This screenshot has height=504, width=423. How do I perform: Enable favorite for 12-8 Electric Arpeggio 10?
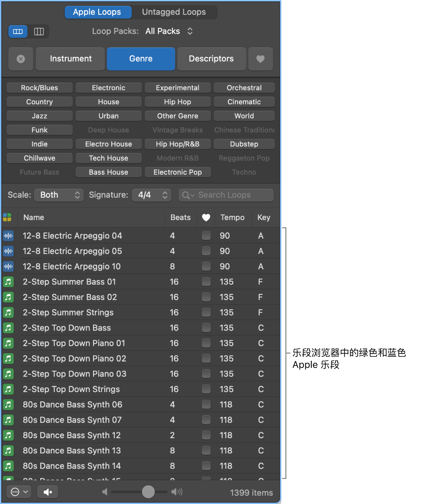coord(206,266)
